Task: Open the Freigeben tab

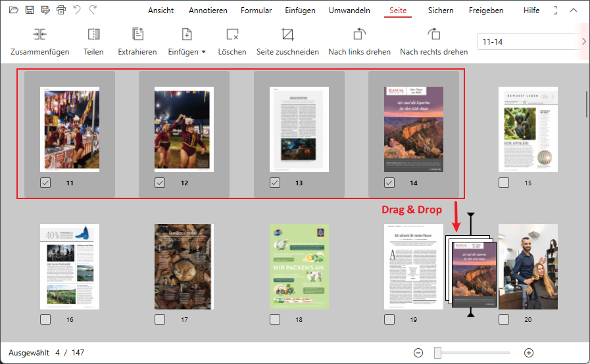Action: click(x=486, y=11)
